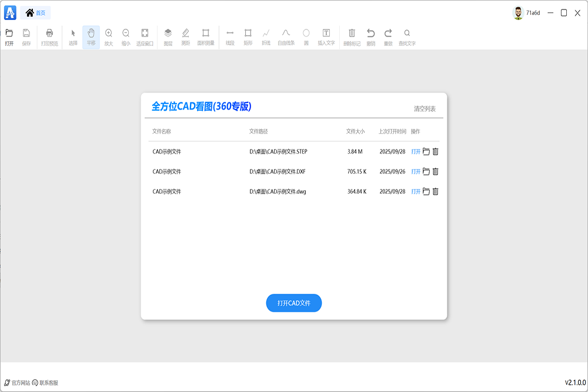This screenshot has height=392, width=588.
Task: Click the 删除标记 delete markup icon
Action: [x=352, y=36]
